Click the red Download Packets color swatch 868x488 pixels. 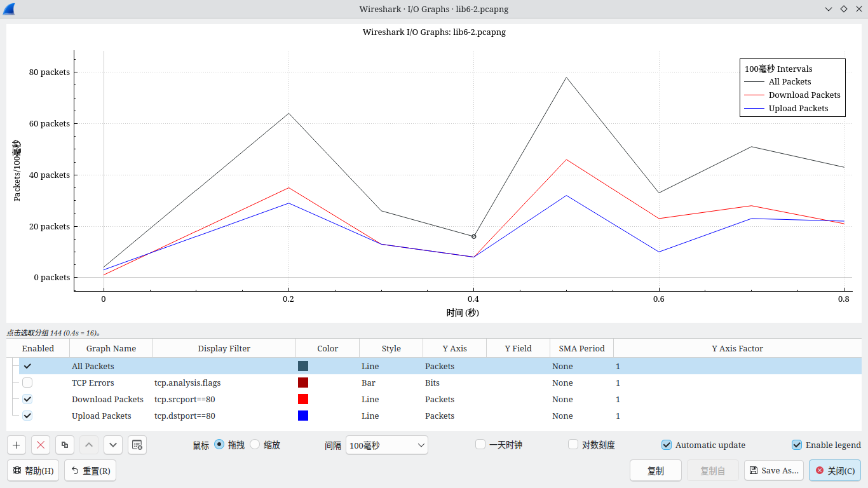click(x=303, y=399)
